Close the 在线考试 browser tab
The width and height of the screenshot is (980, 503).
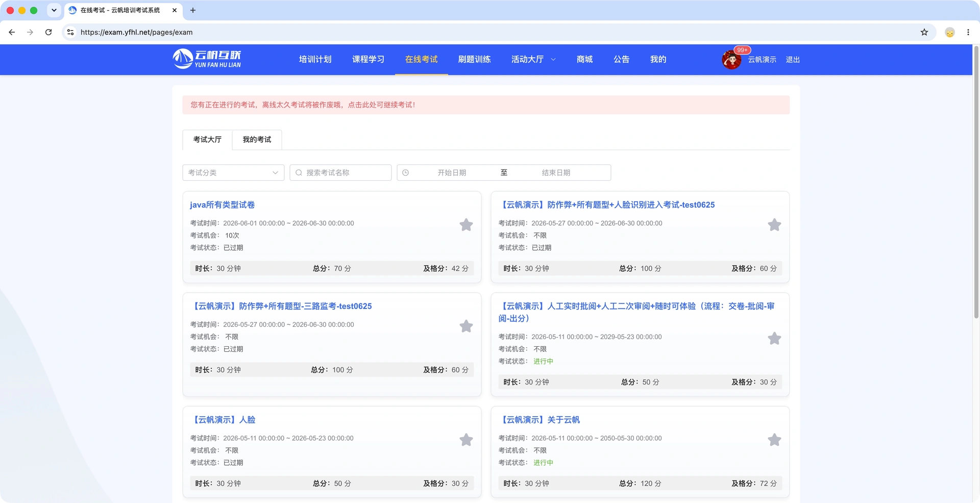coord(175,10)
